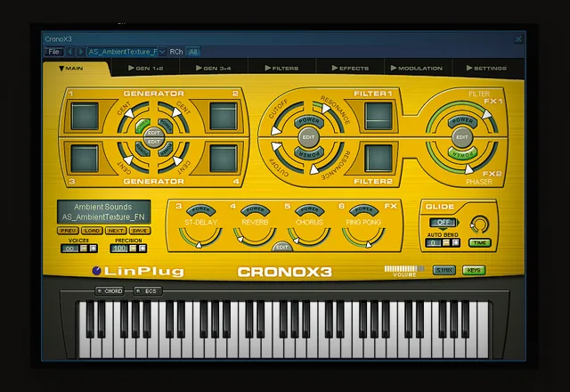Click REVERB amount dial pointer

coord(240,239)
